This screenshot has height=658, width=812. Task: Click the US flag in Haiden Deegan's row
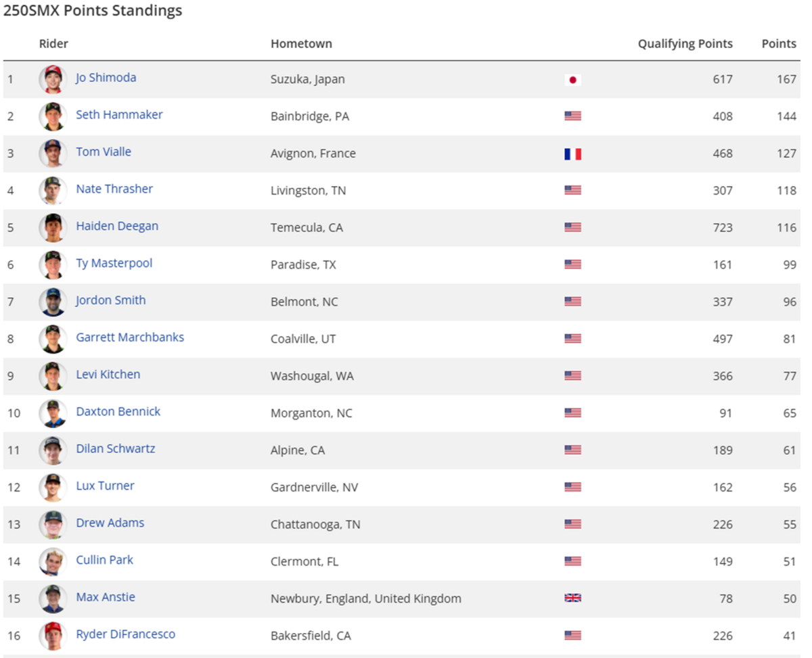pyautogui.click(x=572, y=227)
